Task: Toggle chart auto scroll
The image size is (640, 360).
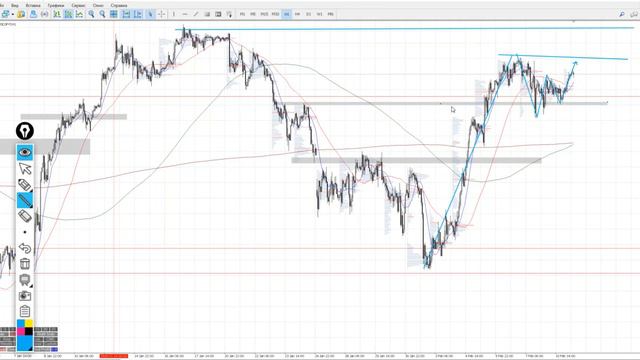Action: [126, 14]
